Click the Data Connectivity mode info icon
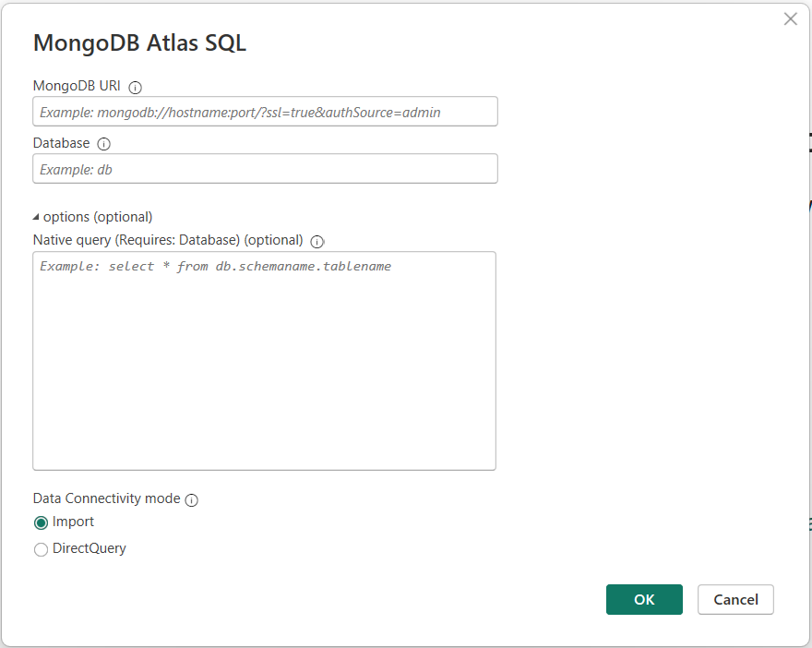The width and height of the screenshot is (812, 648). [x=191, y=498]
